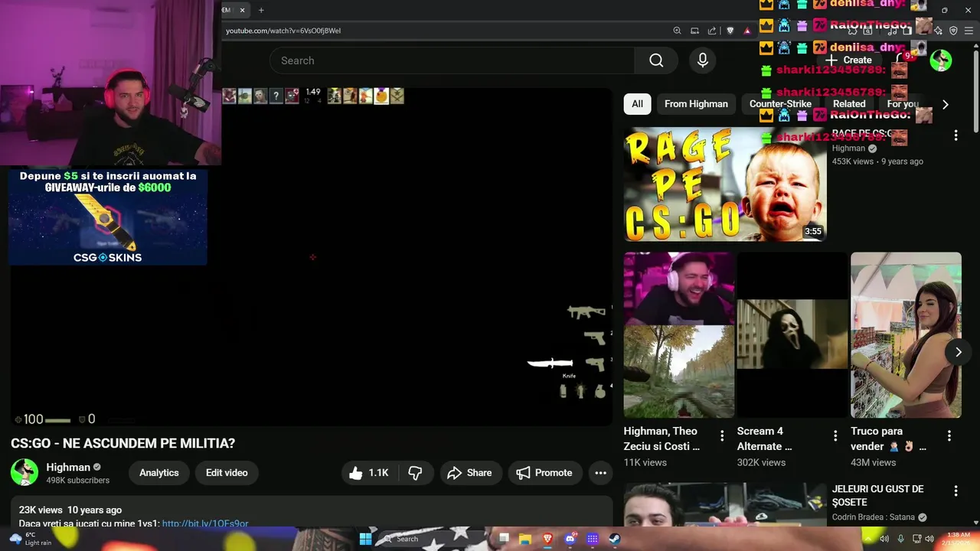Open options menu for RAGE PE CS:GO video
Viewport: 980px width, 551px height.
click(x=955, y=135)
